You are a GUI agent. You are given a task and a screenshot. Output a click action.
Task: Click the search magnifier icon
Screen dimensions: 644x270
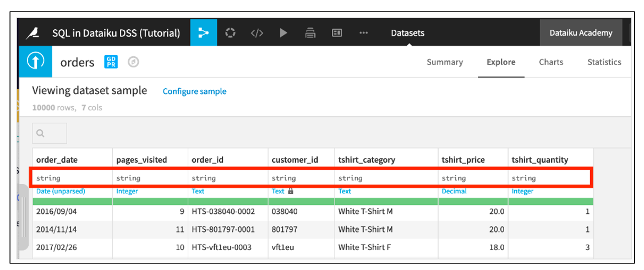pyautogui.click(x=40, y=133)
